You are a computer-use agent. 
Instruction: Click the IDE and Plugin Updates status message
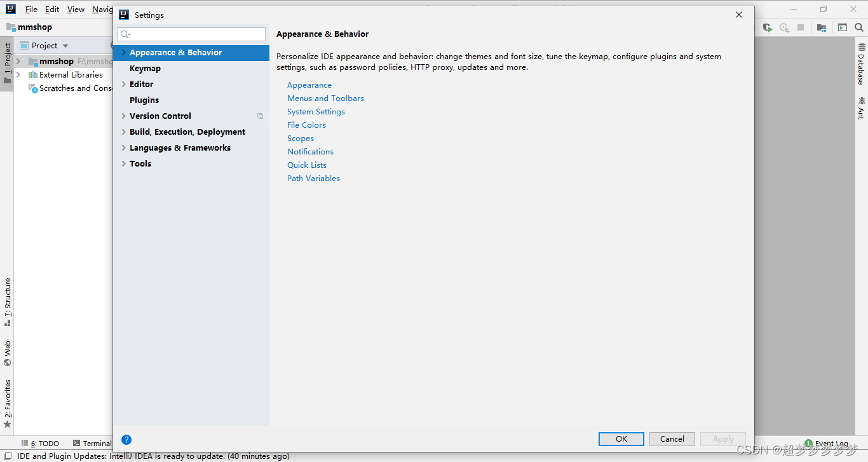click(x=153, y=456)
